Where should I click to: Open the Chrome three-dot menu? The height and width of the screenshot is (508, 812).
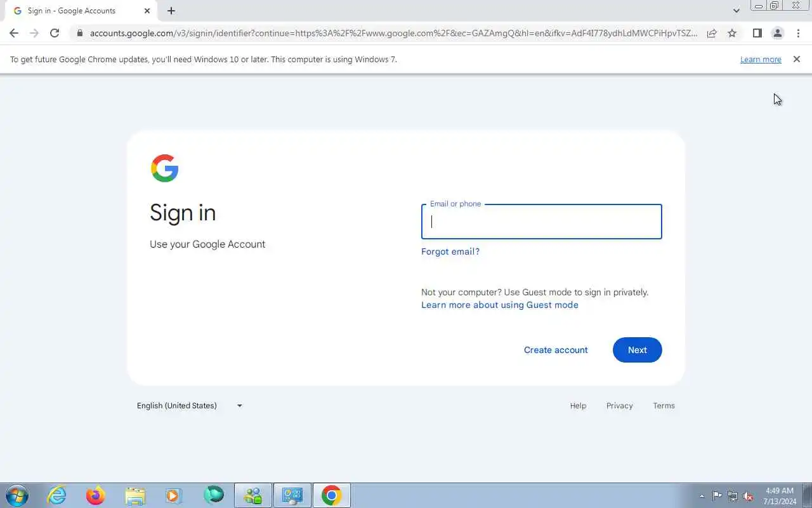coord(798,33)
